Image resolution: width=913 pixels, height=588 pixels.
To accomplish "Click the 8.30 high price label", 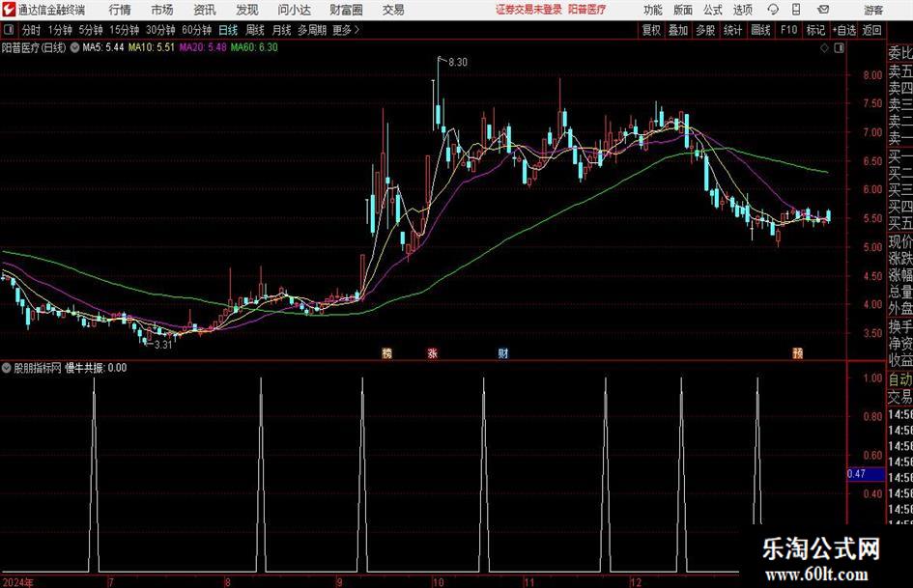I will (458, 63).
